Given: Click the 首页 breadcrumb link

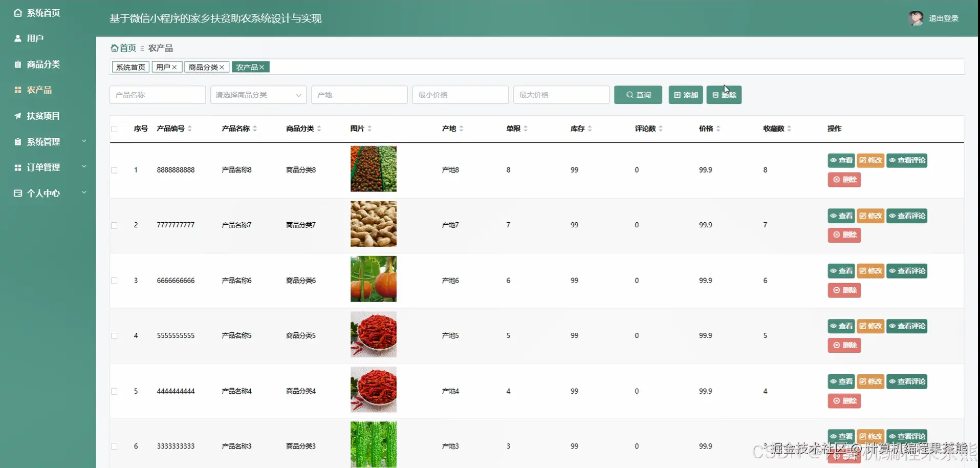Looking at the screenshot, I should tap(124, 48).
